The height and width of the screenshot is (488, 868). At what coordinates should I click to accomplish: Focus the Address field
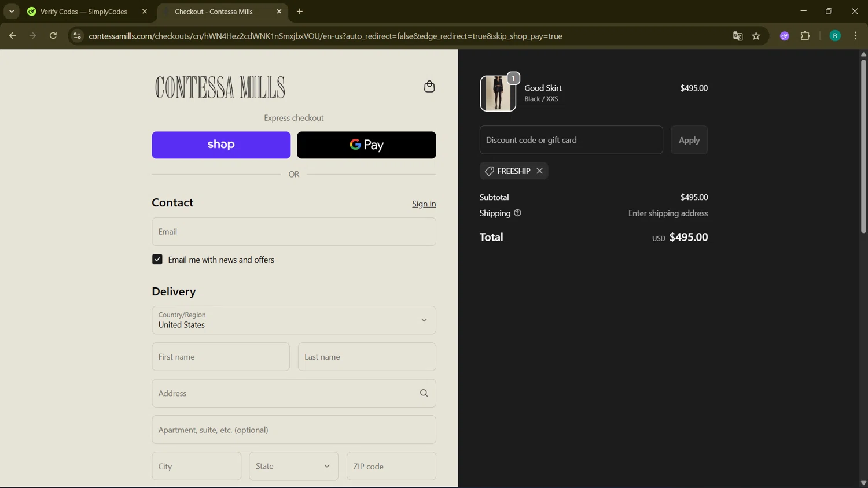pyautogui.click(x=294, y=393)
